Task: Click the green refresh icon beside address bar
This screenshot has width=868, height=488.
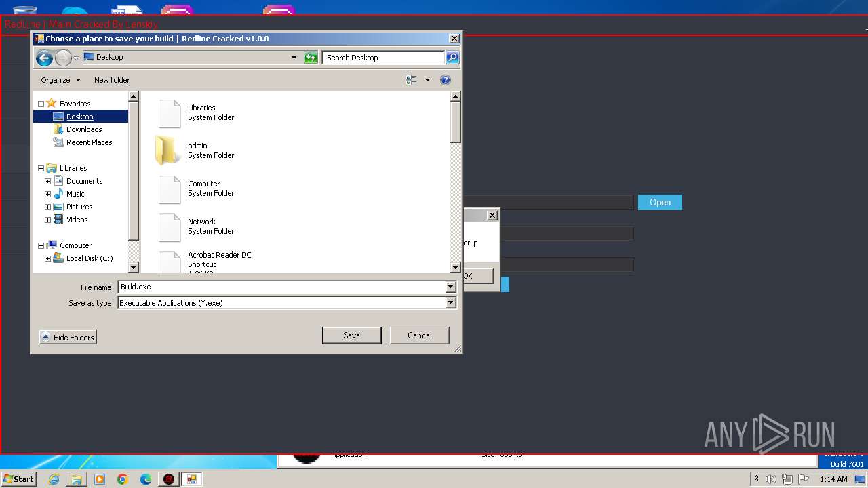Action: (x=311, y=58)
